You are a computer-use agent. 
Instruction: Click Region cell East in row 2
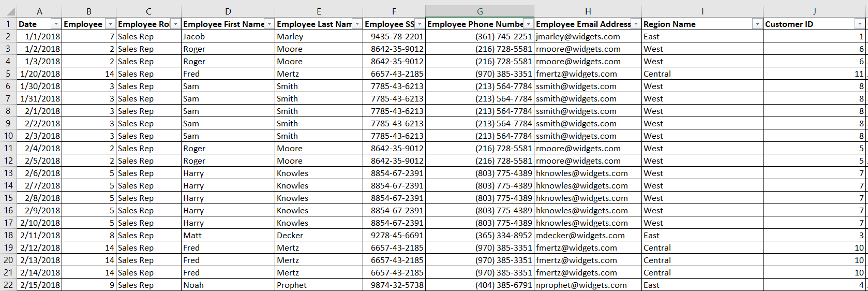[702, 36]
